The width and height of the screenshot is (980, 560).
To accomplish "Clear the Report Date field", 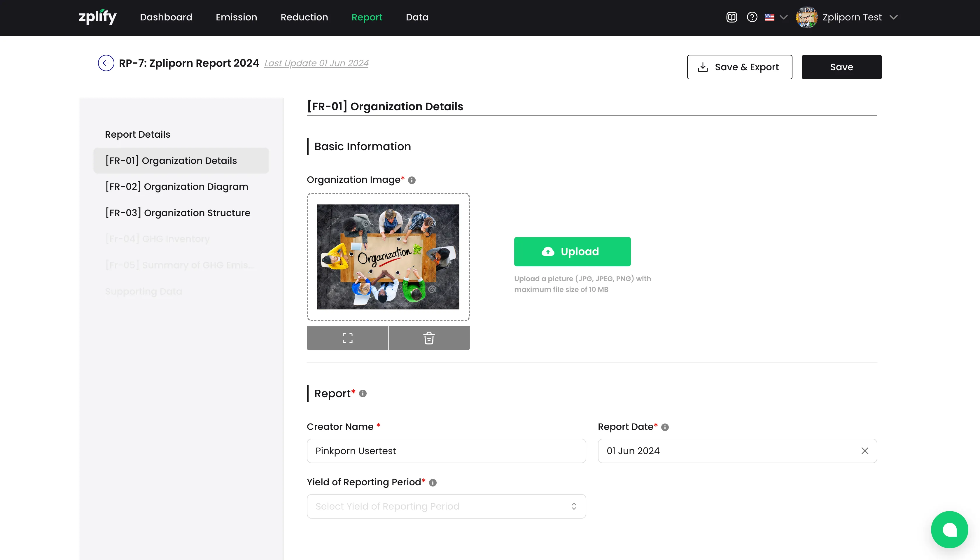I will point(864,451).
